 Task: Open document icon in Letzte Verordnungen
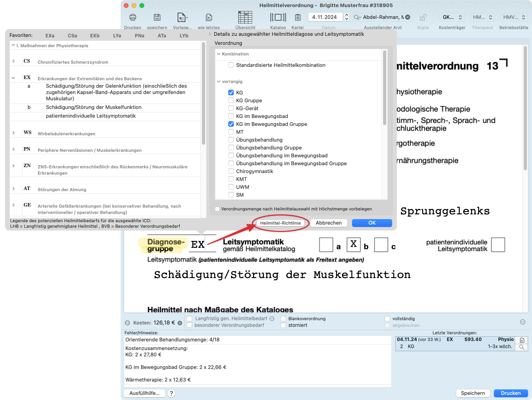(x=522, y=340)
